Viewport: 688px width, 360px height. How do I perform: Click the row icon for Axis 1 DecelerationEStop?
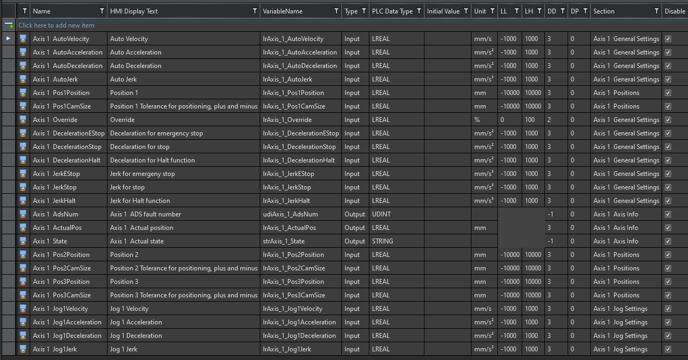tap(23, 133)
